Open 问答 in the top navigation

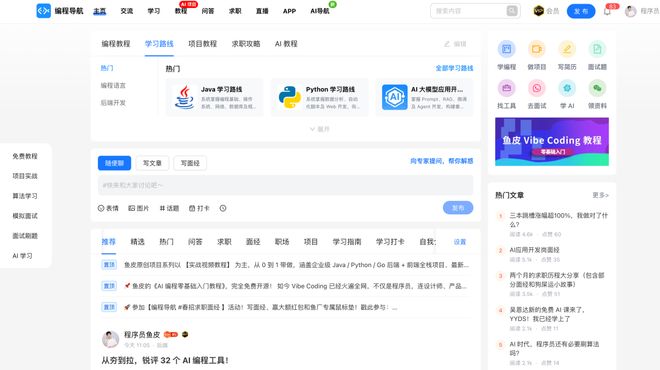[208, 11]
